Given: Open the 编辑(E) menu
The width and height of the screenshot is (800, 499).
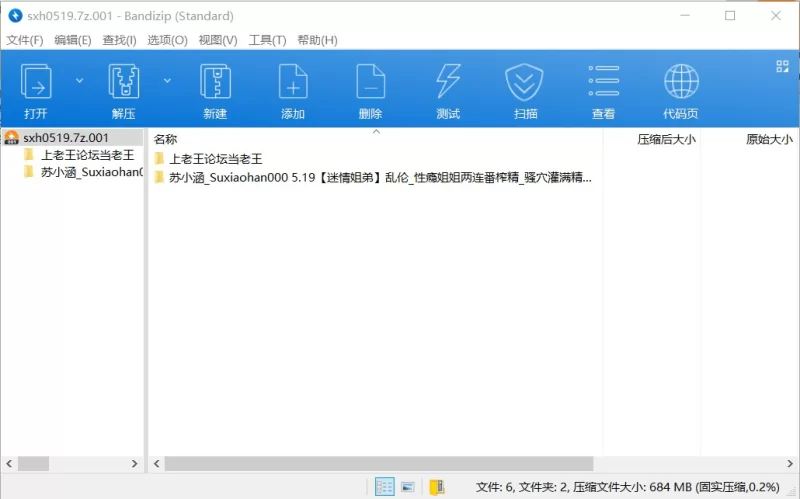Looking at the screenshot, I should pos(73,40).
